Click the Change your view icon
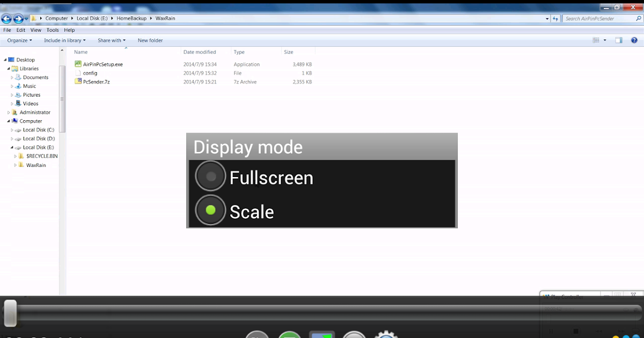Viewport: 644px width, 338px height. [x=596, y=40]
